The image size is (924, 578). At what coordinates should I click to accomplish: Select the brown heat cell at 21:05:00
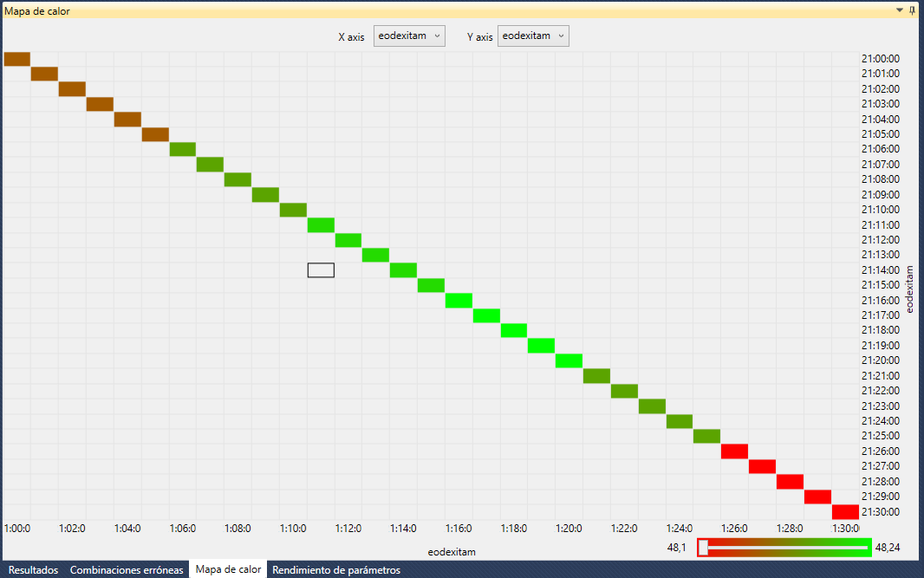tap(155, 134)
